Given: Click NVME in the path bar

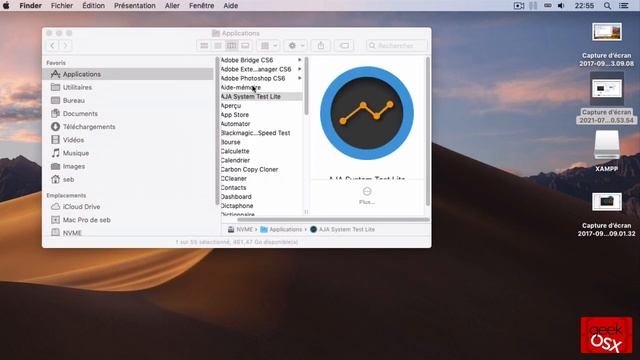Looking at the screenshot, I should pyautogui.click(x=240, y=229).
